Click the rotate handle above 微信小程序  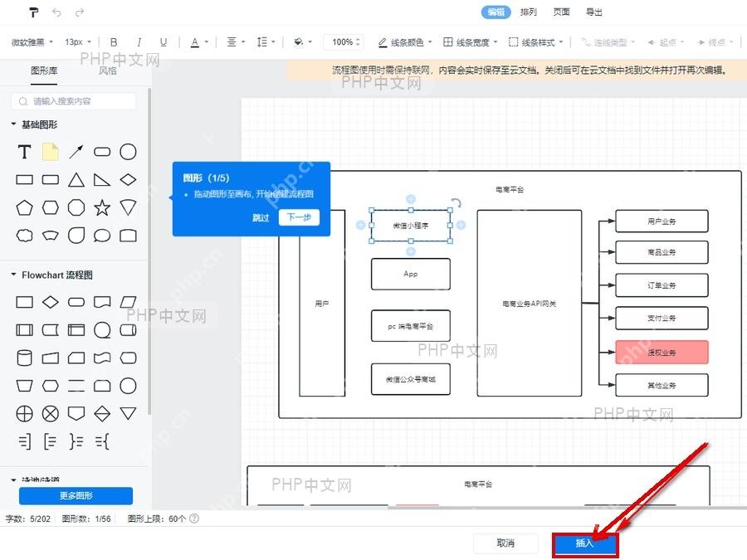point(456,203)
